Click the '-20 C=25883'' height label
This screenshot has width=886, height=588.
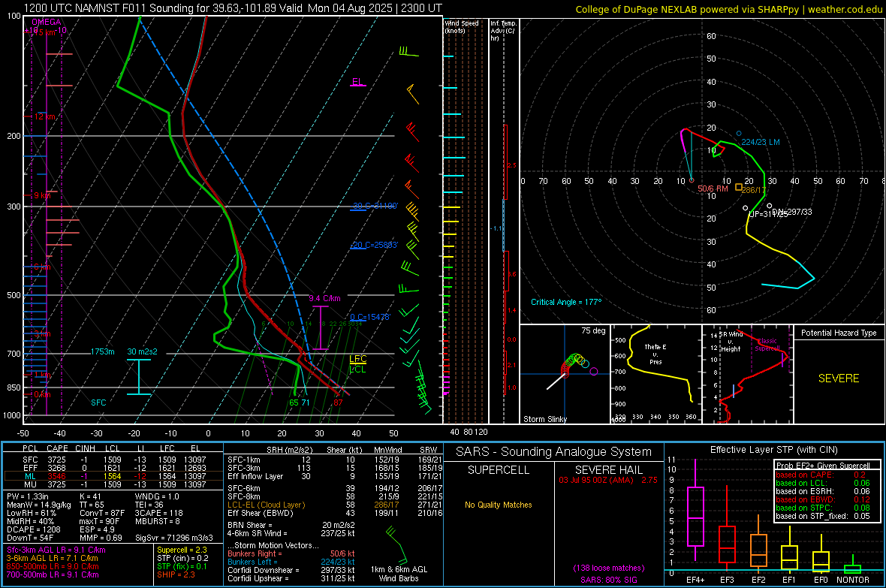375,245
